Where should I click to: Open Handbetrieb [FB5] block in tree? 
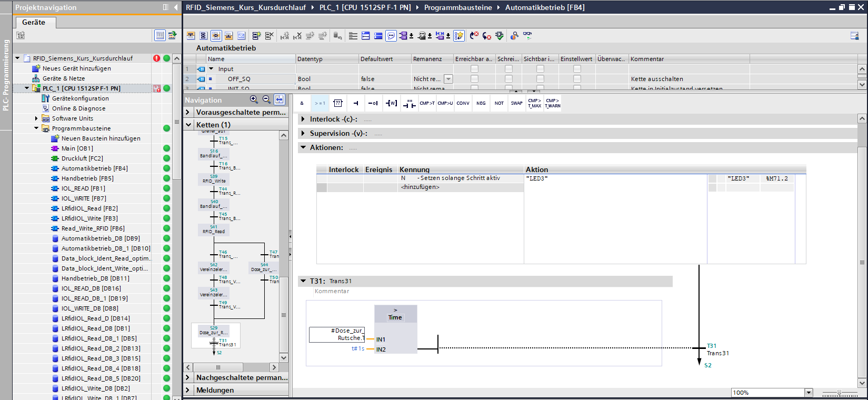pos(87,178)
